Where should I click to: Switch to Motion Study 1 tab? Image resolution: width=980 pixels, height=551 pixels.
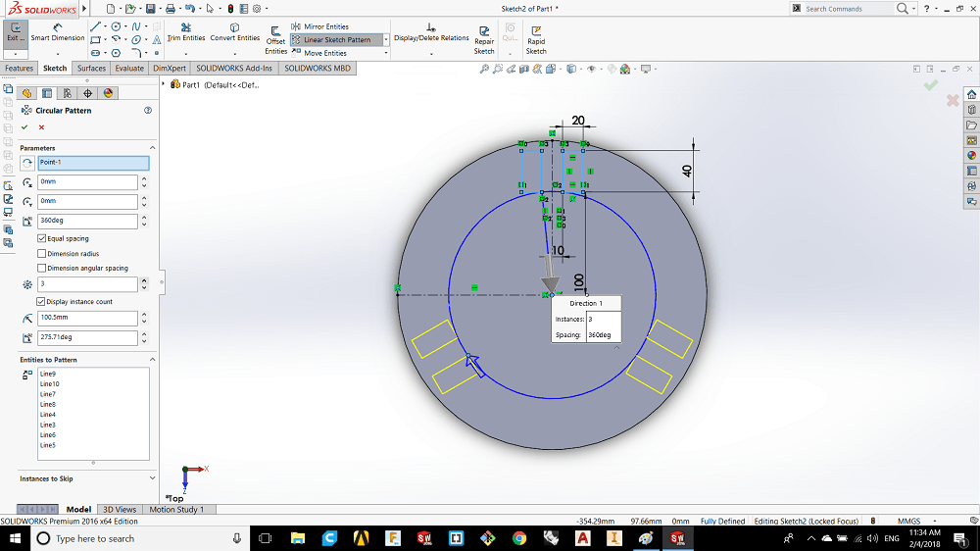(x=176, y=509)
